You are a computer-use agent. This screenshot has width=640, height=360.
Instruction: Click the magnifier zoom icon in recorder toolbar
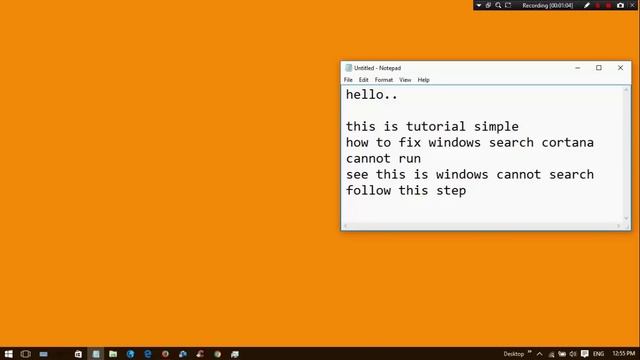pos(498,5)
